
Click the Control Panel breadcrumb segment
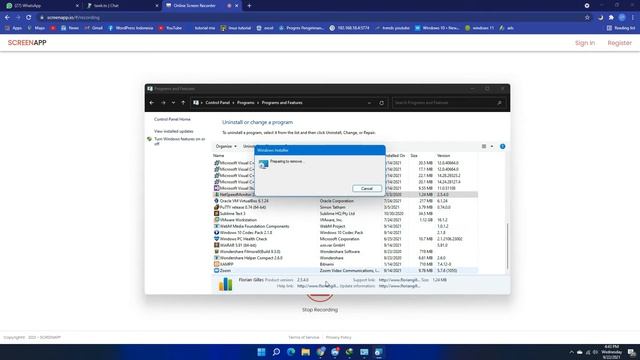pyautogui.click(x=218, y=103)
